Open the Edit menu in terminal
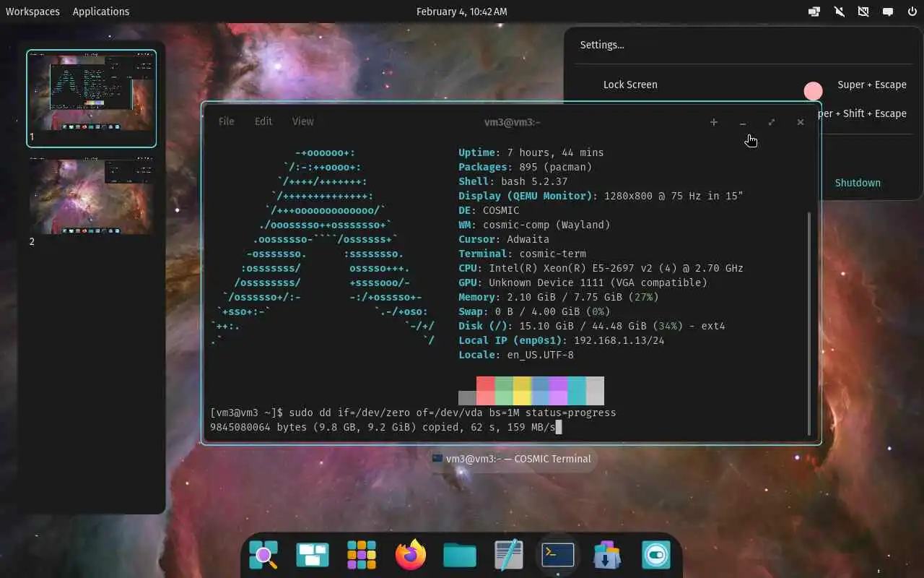Viewport: 924px width, 578px height. tap(263, 121)
